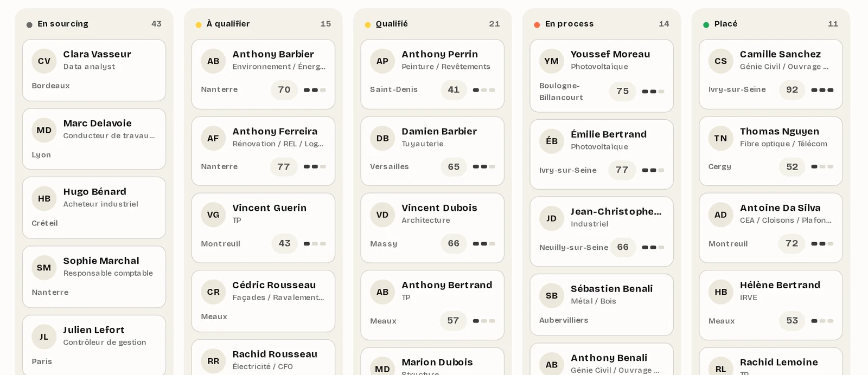Click the count 15 in À qualifier header

[x=325, y=24]
